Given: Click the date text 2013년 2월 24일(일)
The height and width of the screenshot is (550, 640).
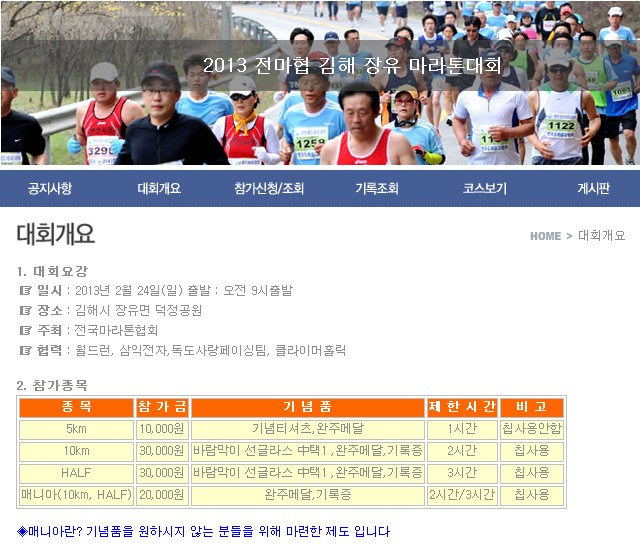Looking at the screenshot, I should (129, 291).
